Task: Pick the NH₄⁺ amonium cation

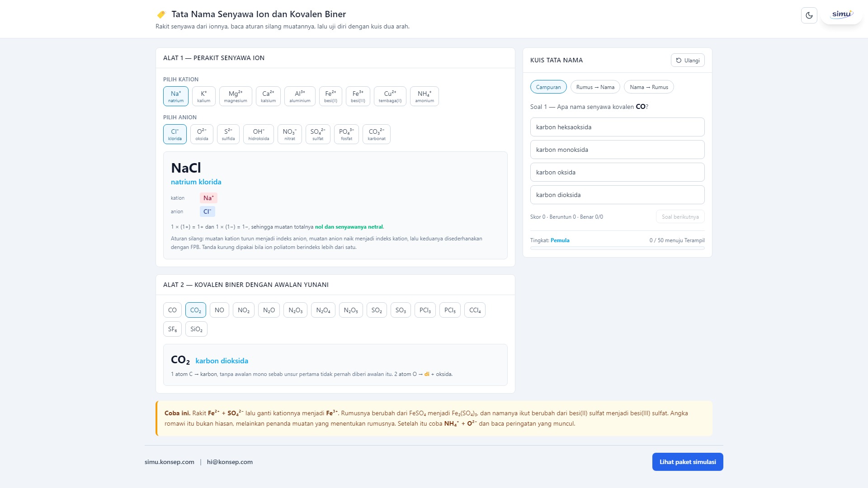Action: (424, 96)
